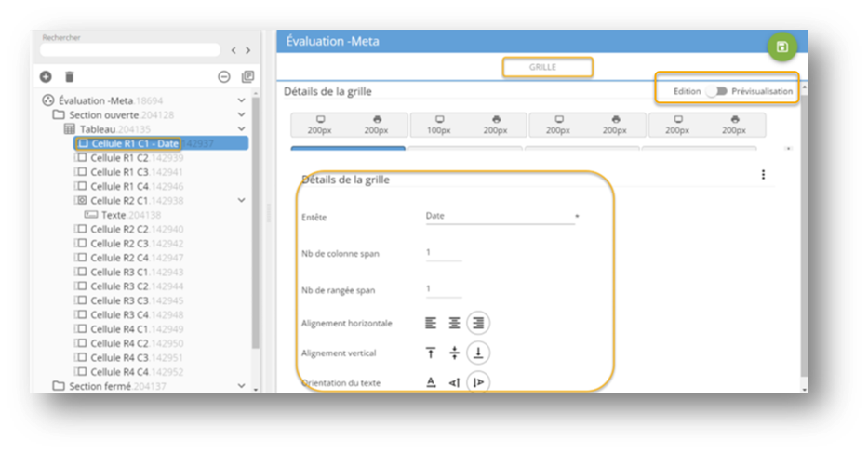This screenshot has width=868, height=453.
Task: Select Cellule R1 C2 in the tree
Action: coord(119,157)
